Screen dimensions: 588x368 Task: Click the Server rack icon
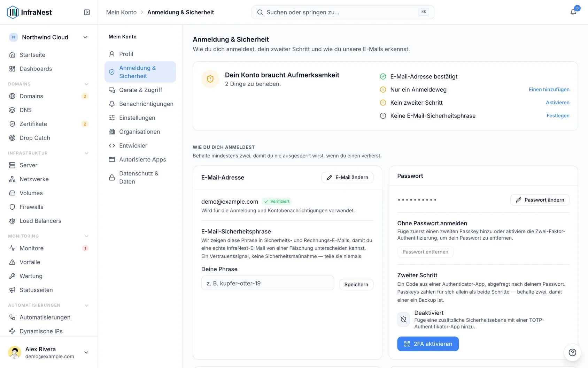click(12, 165)
